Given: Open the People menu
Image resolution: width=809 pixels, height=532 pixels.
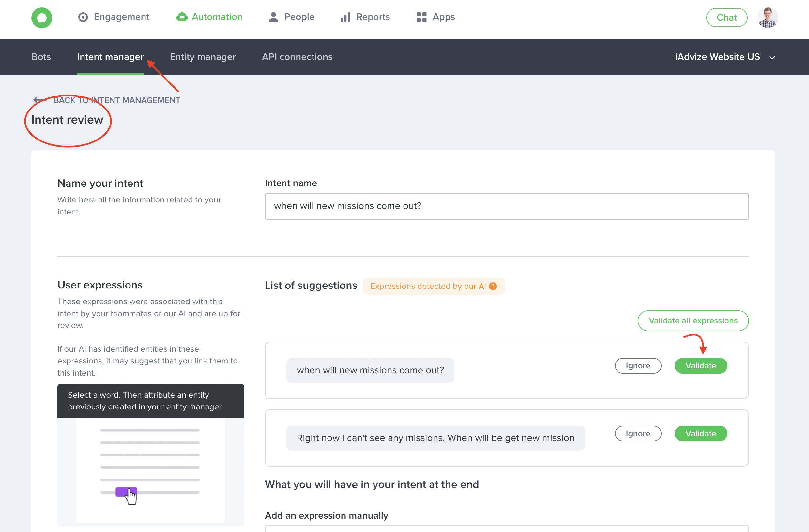Looking at the screenshot, I should [291, 17].
